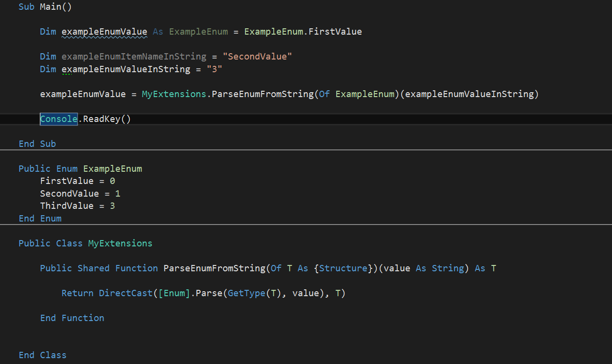Viewport: 612px width, 364px height.
Task: Select the highlighted Console token
Action: point(58,119)
